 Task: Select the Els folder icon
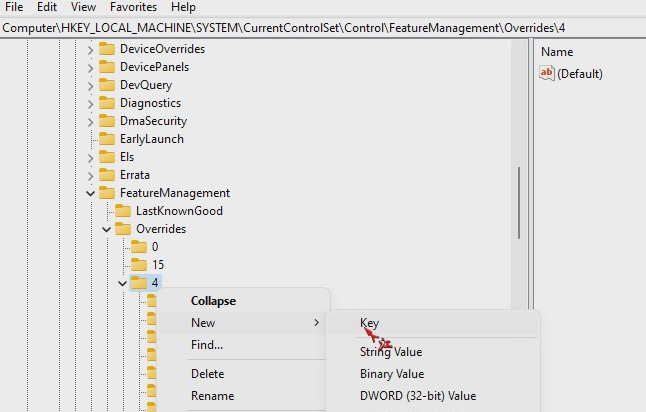pyautogui.click(x=107, y=157)
